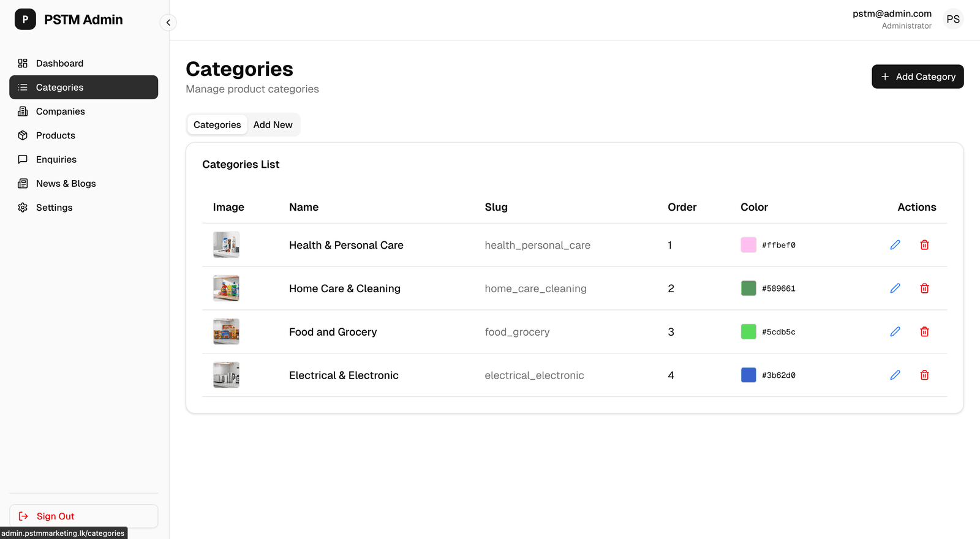Collapse the sidebar with the chevron button
The height and width of the screenshot is (539, 980).
tap(168, 23)
